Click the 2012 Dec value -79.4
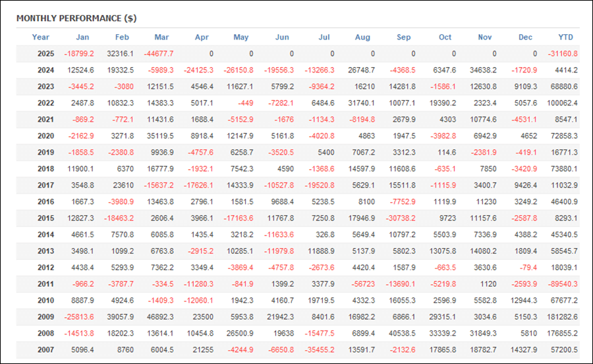 tap(528, 267)
